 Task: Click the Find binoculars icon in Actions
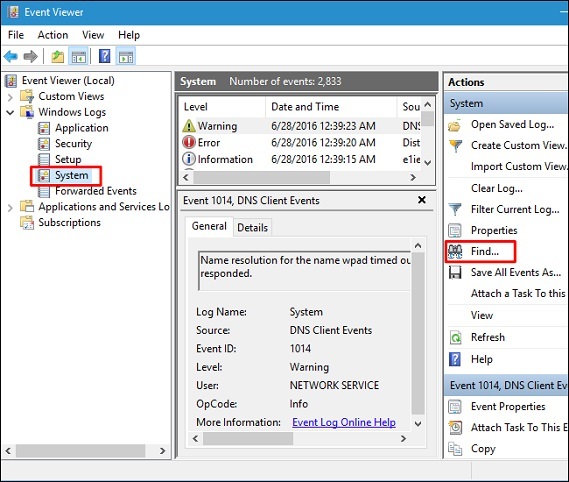click(x=455, y=251)
